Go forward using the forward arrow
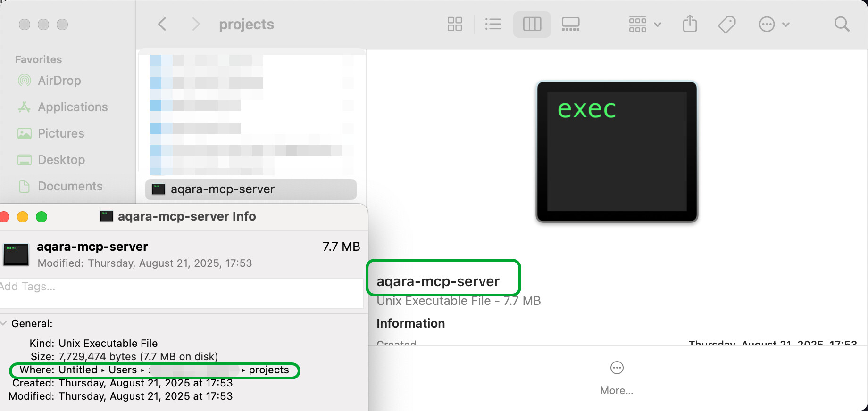Viewport: 868px width, 411px height. point(196,24)
